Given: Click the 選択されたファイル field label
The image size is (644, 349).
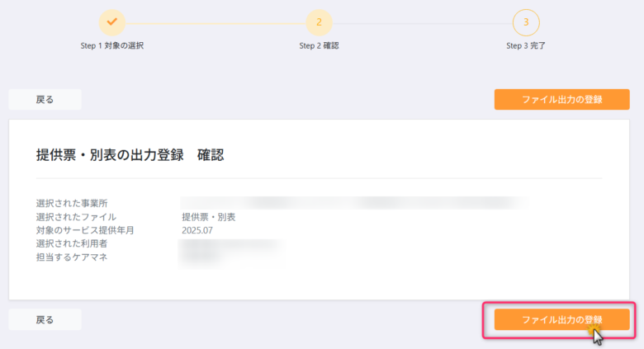Looking at the screenshot, I should [x=77, y=217].
